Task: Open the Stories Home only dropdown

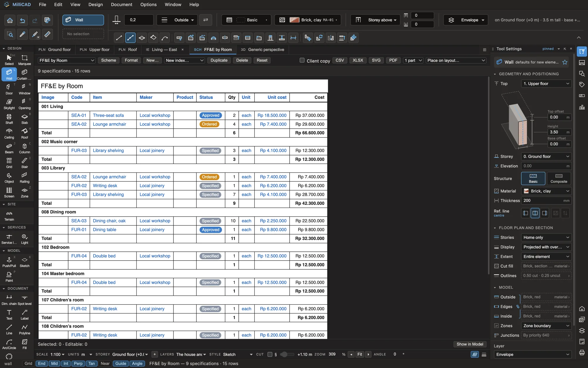Action: click(546, 238)
